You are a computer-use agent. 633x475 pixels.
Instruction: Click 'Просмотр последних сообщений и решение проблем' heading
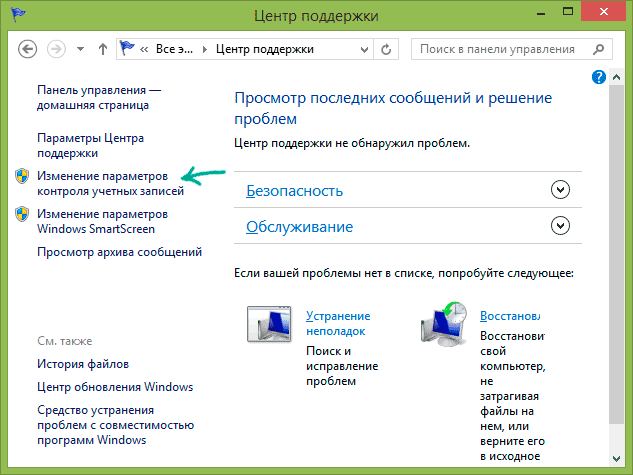393,108
